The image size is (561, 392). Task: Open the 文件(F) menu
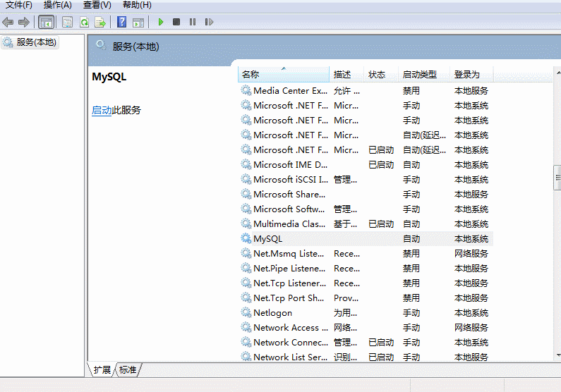[x=19, y=5]
